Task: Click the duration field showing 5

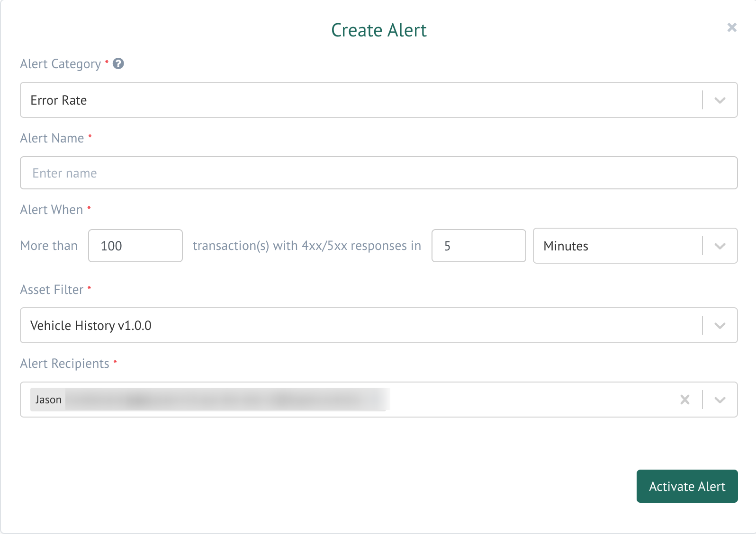Action: point(478,246)
